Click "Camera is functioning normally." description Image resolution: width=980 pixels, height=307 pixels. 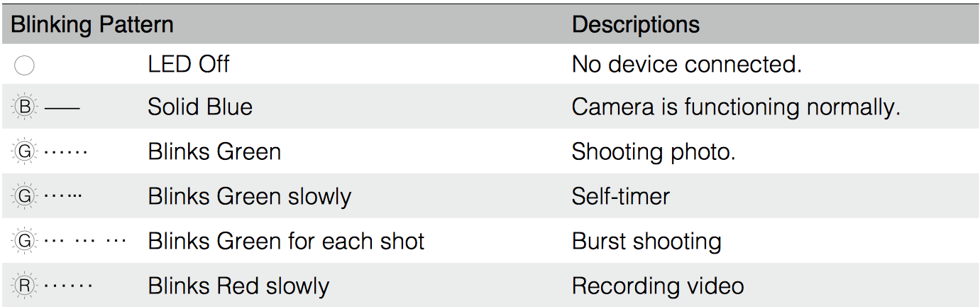(x=735, y=107)
